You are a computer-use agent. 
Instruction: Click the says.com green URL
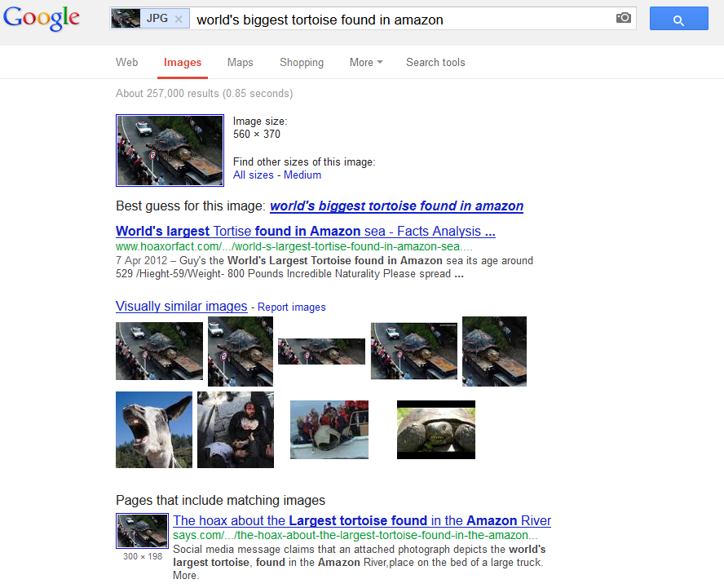pos(355,535)
